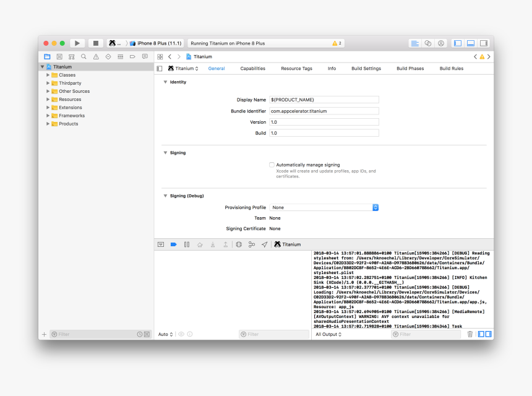Add a new file with plus button
532x396 pixels.
(44, 334)
